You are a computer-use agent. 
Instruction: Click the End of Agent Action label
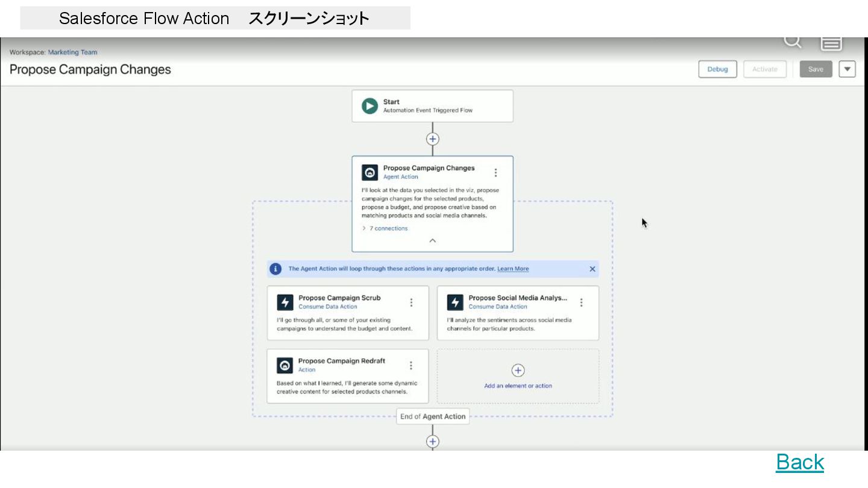[x=433, y=416]
